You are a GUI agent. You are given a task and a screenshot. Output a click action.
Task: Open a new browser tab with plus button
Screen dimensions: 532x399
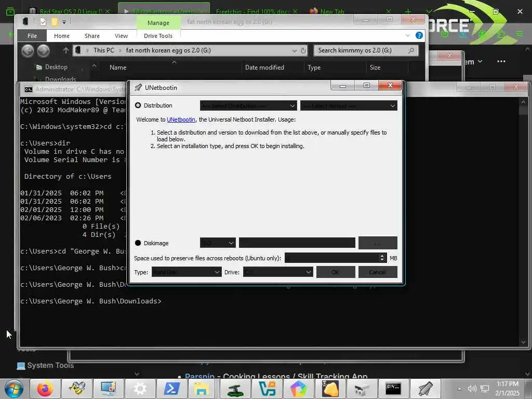(408, 11)
